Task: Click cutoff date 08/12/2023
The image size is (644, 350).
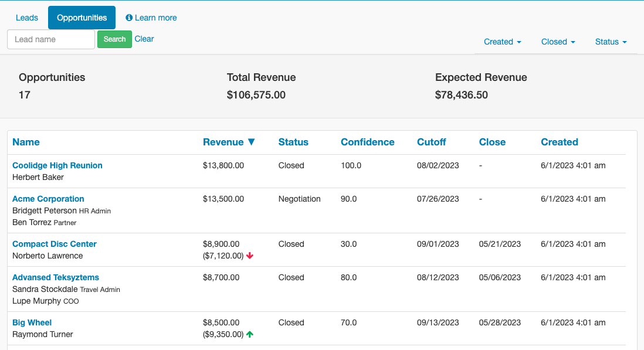Action: click(x=438, y=277)
